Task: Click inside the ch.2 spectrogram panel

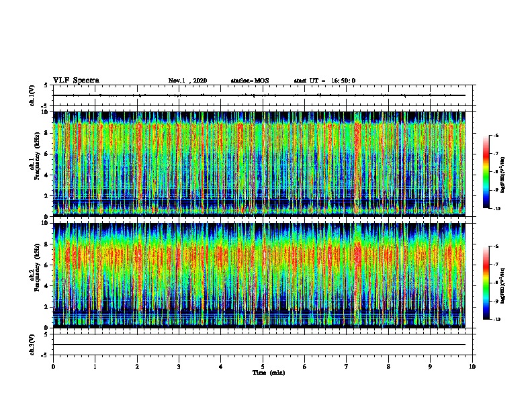Action: [x=259, y=275]
